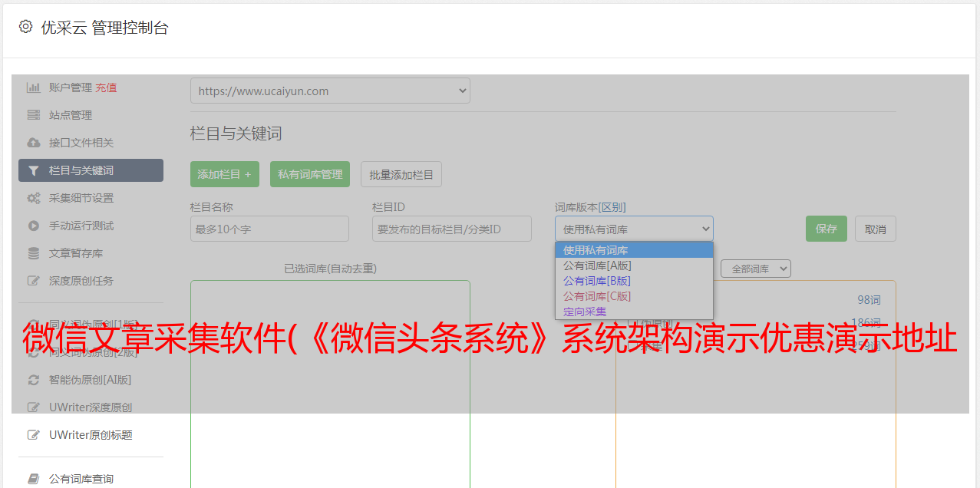Click the 98词 entry in word list

click(x=869, y=300)
